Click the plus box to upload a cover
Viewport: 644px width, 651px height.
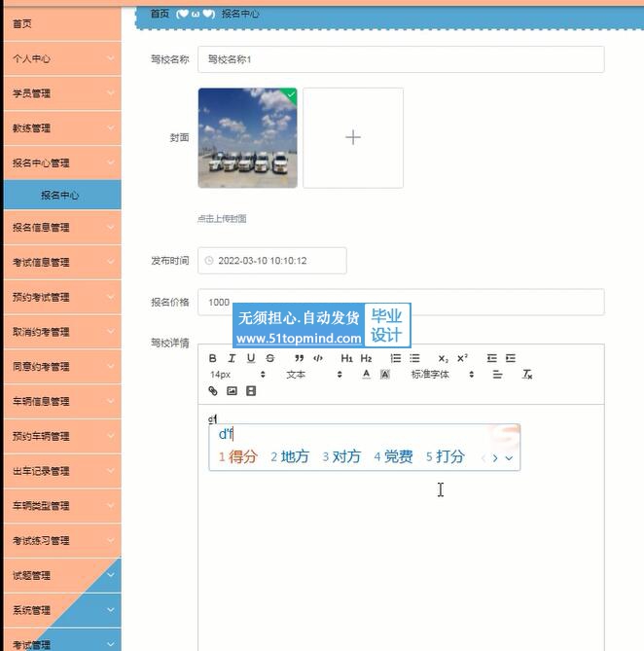point(353,138)
